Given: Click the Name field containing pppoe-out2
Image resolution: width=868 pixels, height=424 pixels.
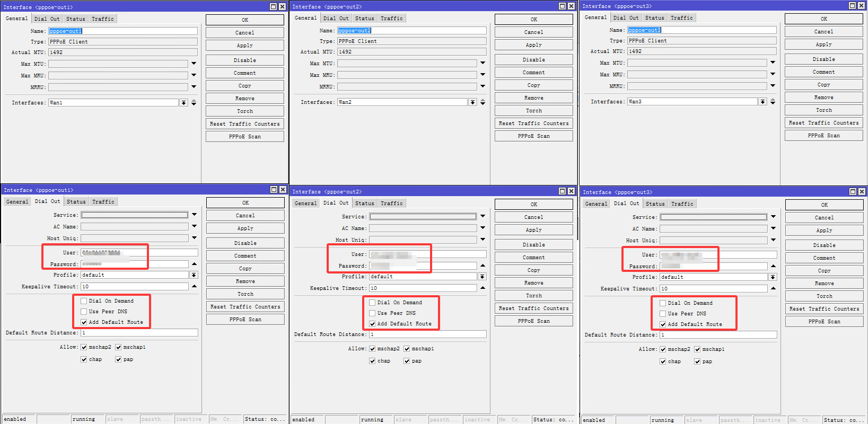Looking at the screenshot, I should 411,31.
